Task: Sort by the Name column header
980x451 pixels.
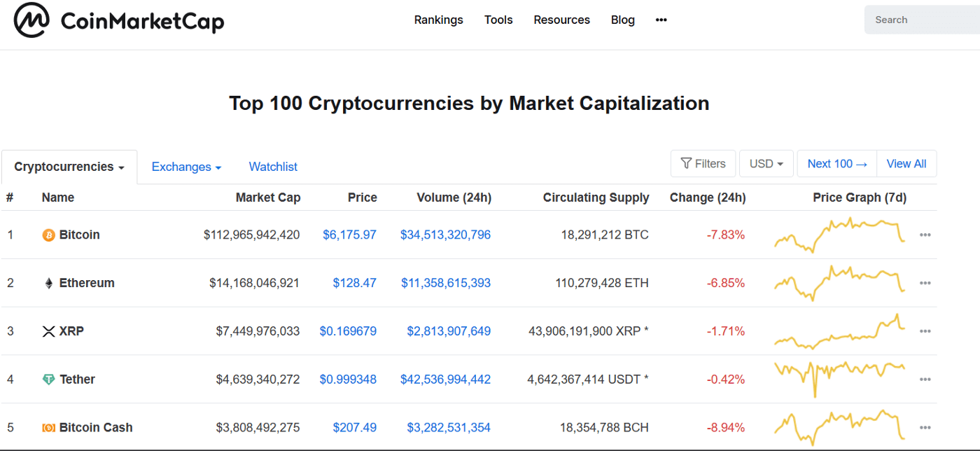Action: pos(58,197)
